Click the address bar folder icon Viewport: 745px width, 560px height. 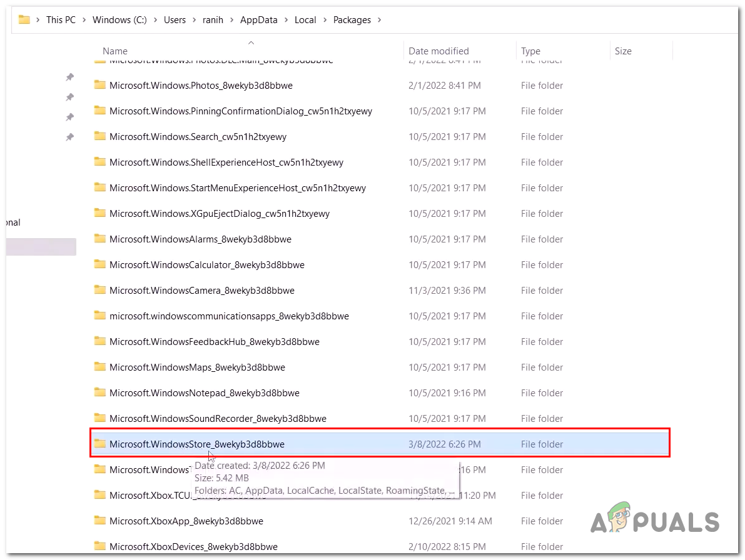pyautogui.click(x=24, y=20)
